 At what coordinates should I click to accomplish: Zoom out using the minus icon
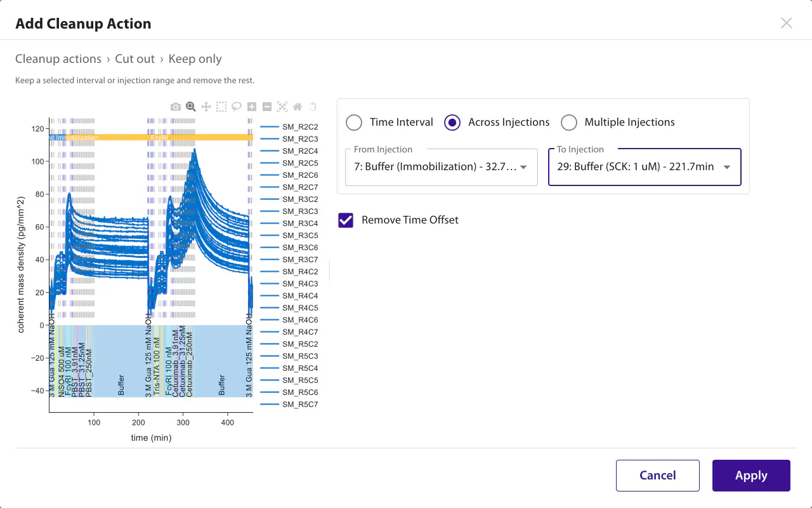point(267,107)
